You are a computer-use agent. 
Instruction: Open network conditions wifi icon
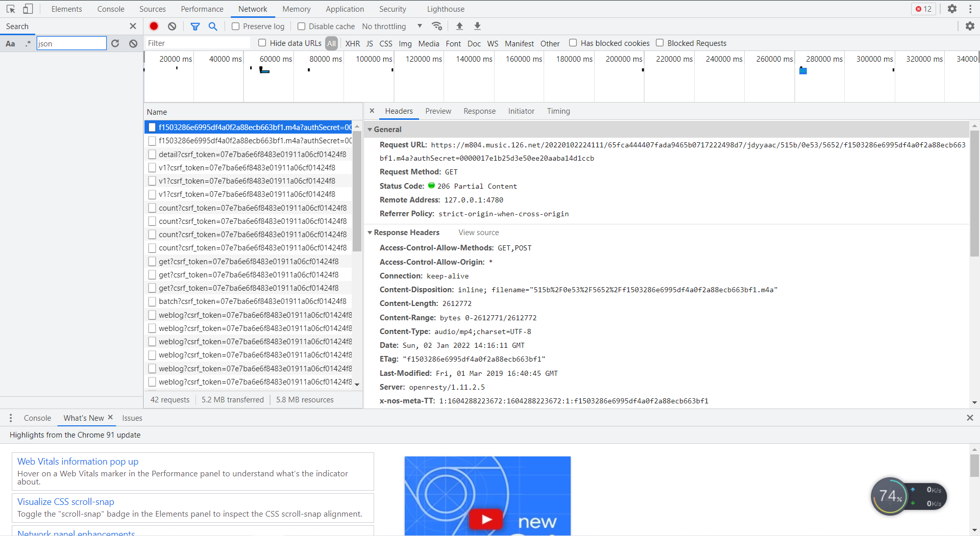coord(437,26)
